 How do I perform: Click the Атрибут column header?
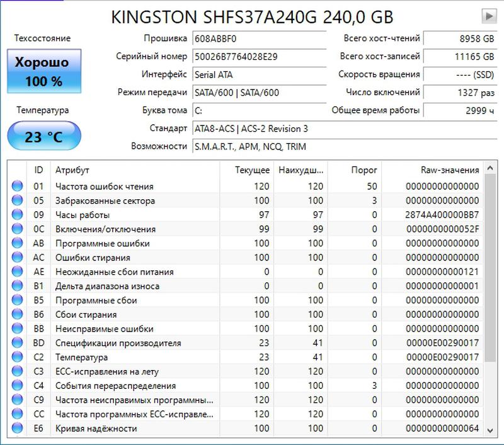(x=72, y=170)
